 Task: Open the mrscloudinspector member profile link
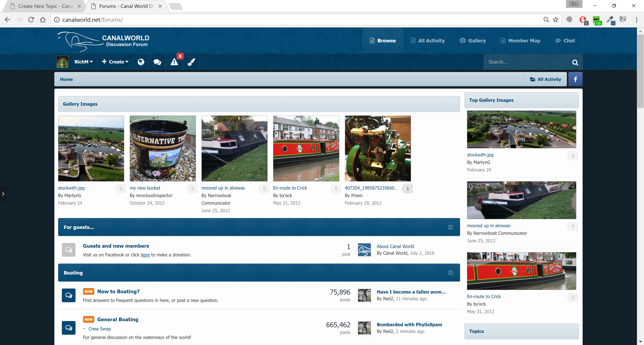(154, 195)
